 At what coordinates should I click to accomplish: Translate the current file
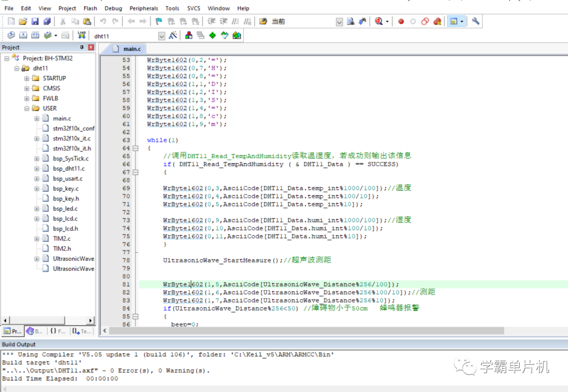pos(11,35)
